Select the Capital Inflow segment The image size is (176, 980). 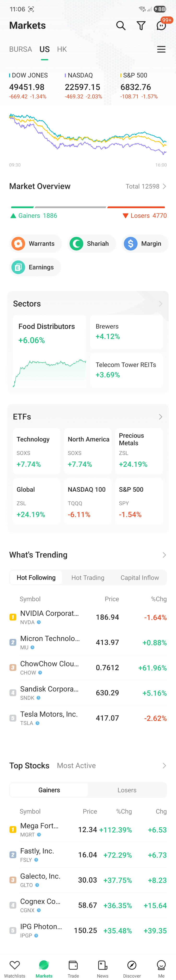(139, 578)
